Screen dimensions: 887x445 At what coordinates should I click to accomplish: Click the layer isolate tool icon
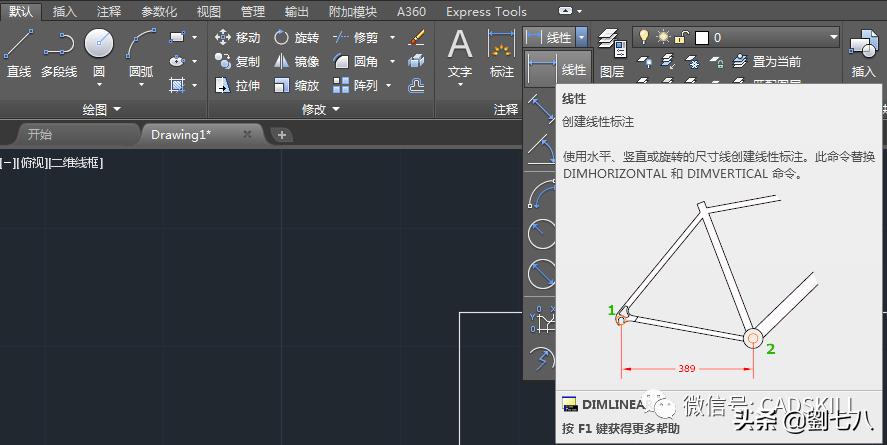[668, 62]
